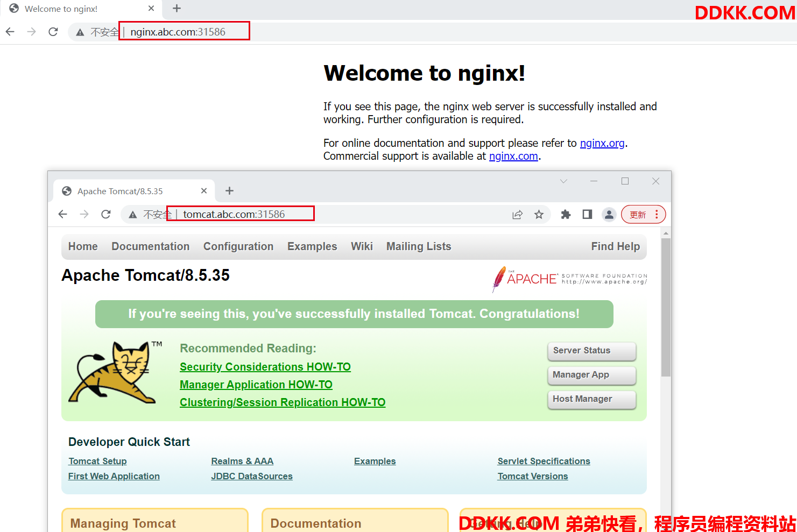Viewport: 797px width, 532px height.
Task: Open the Servlet Specifications link
Action: pyautogui.click(x=544, y=461)
